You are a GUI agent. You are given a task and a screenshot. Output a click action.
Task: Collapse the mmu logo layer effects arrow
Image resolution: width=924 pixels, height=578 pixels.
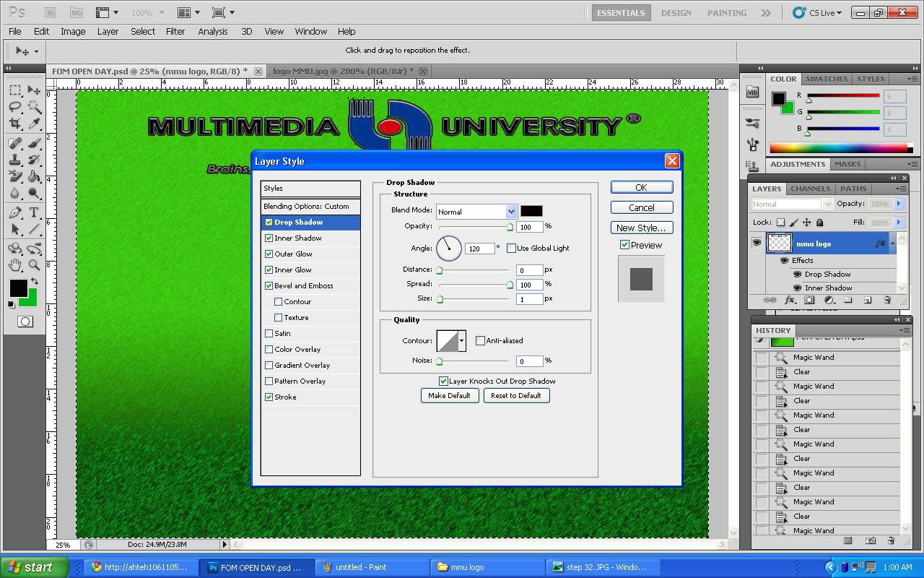(893, 244)
